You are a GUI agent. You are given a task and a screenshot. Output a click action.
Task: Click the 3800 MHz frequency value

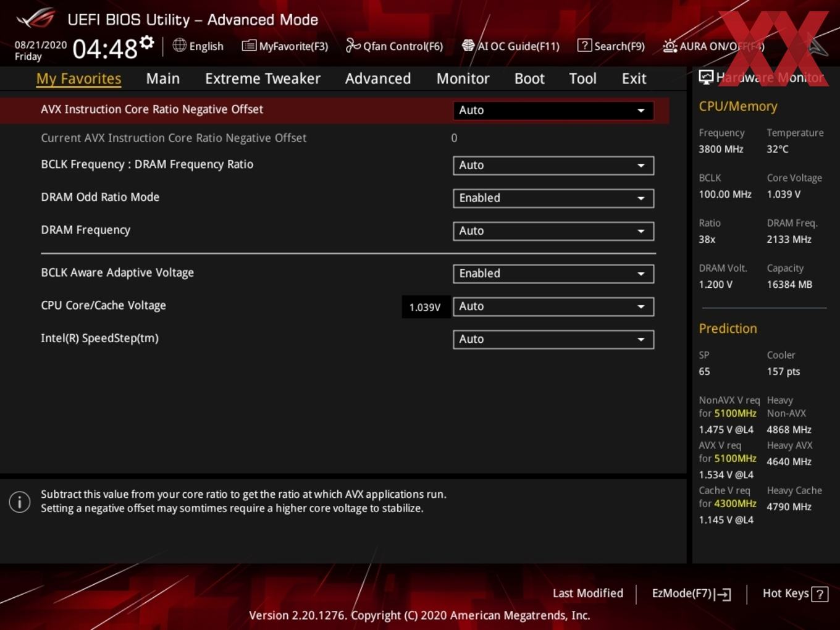pos(721,149)
